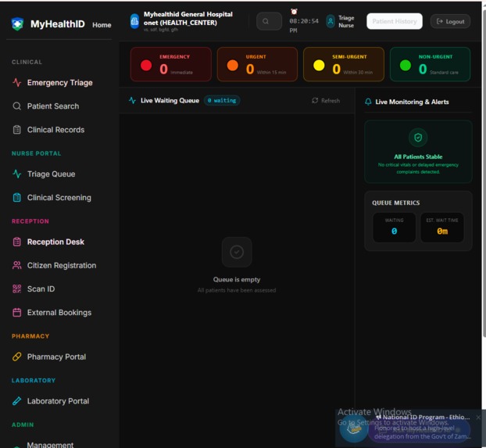Click the Patient Search magnifier icon
Viewport: 486px width, 448px height.
pos(17,106)
